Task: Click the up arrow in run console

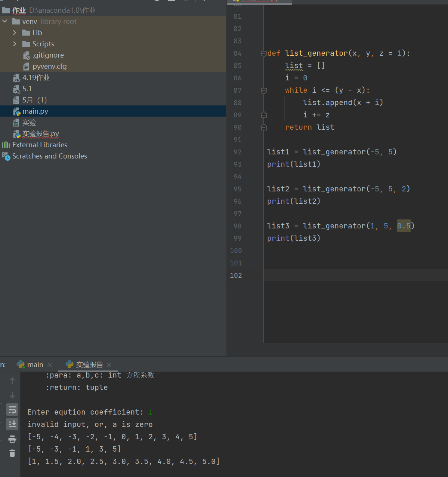Action: coord(12,381)
